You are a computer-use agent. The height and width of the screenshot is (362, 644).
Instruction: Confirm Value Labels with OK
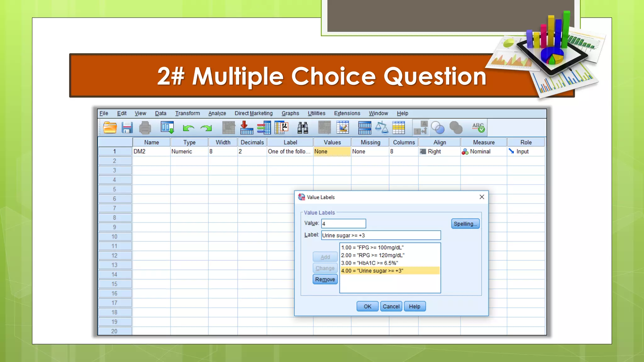[367, 306]
